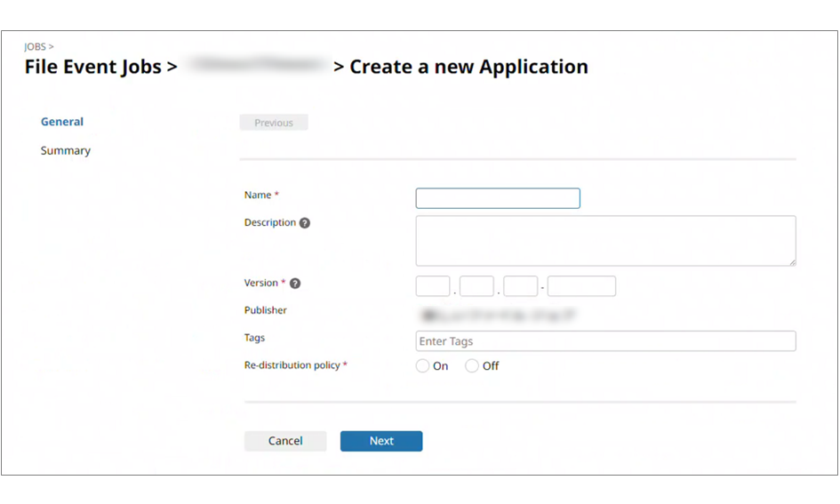Click the Previous button
This screenshot has height=504, width=840.
click(x=274, y=123)
